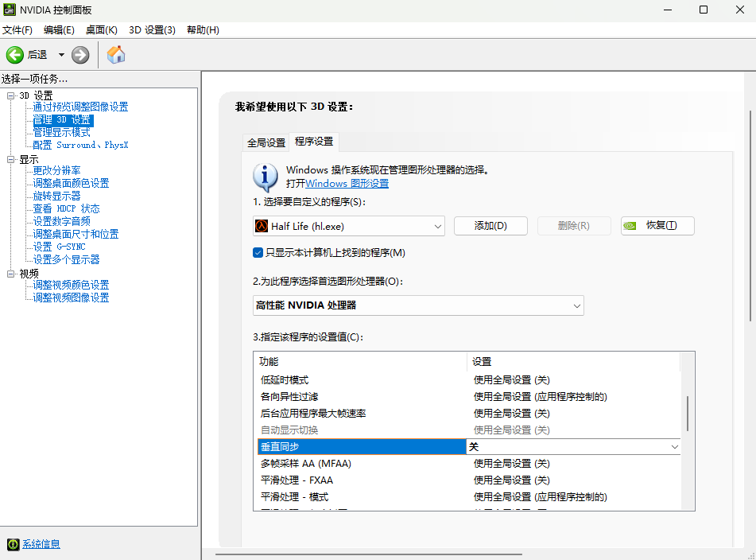
Task: Select 管理显示模式 in the tree
Action: (62, 132)
